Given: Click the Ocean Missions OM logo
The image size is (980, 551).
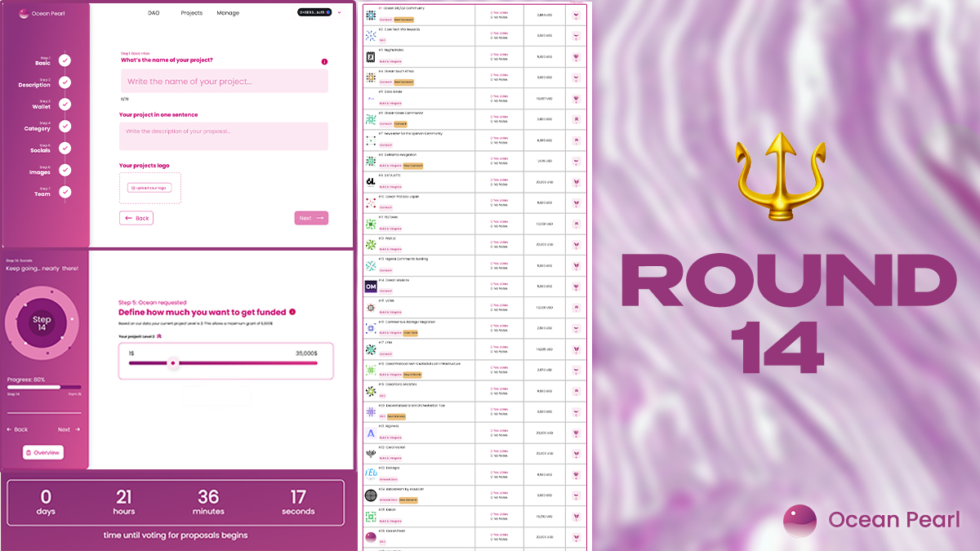Looking at the screenshot, I should 371,287.
